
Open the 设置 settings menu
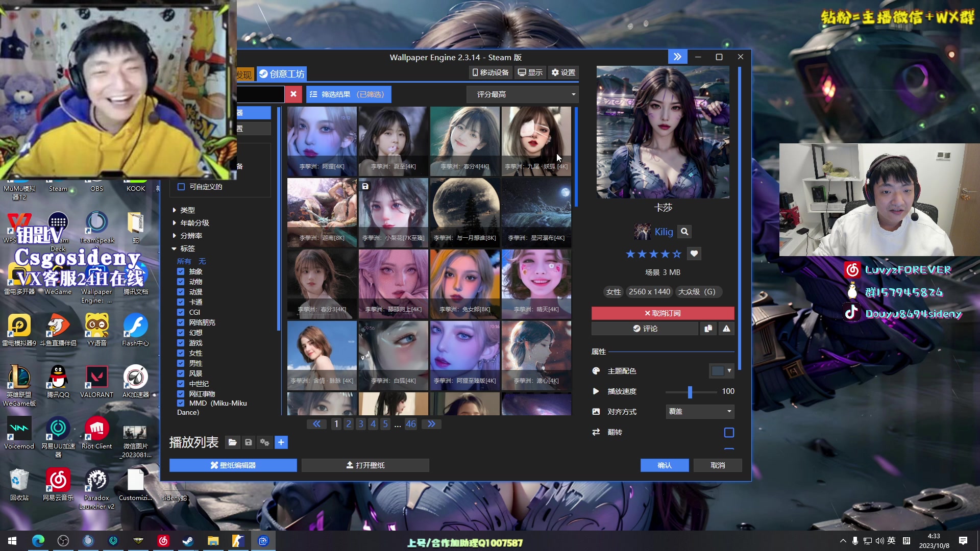563,72
